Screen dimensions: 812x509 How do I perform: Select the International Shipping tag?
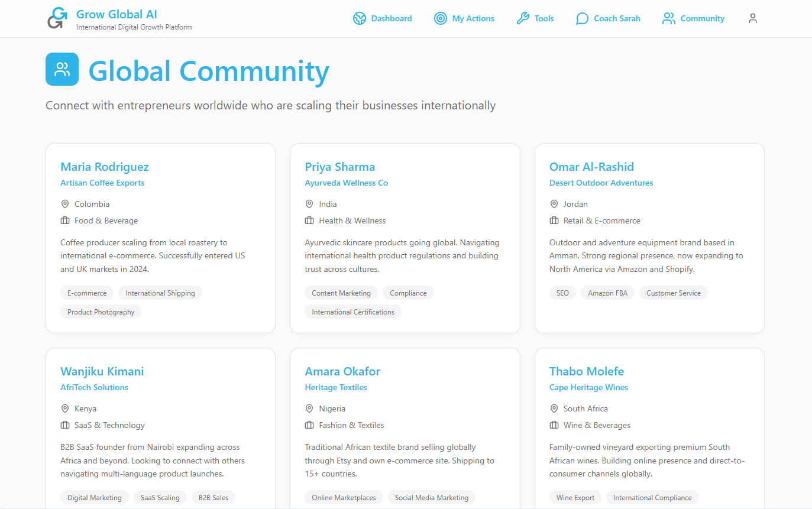coord(160,293)
